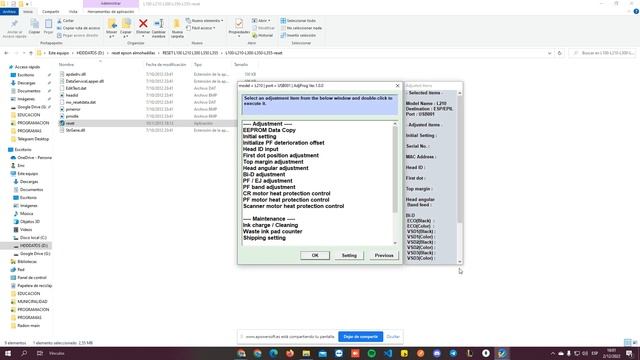Open the address bar history dropdown

549,53
